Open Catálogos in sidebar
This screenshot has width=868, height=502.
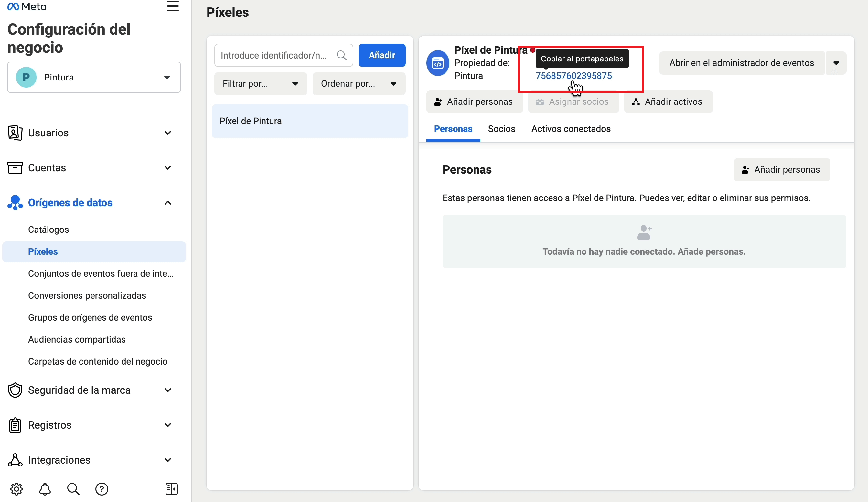48,230
